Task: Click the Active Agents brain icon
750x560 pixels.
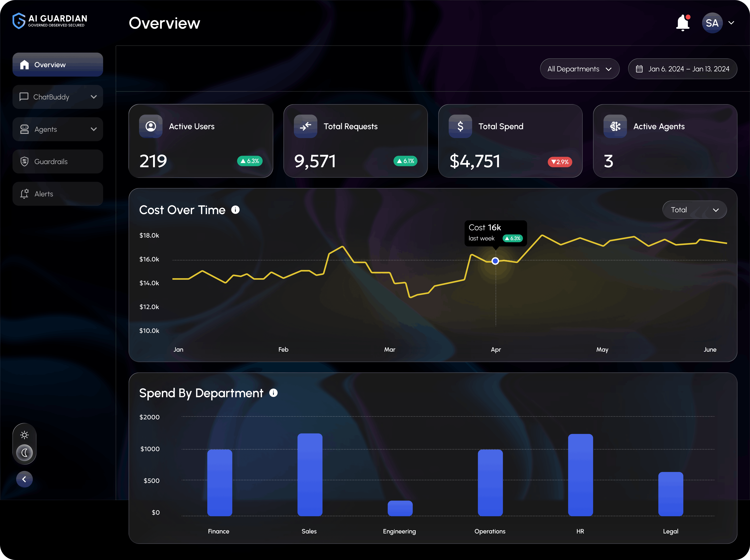Action: point(615,126)
